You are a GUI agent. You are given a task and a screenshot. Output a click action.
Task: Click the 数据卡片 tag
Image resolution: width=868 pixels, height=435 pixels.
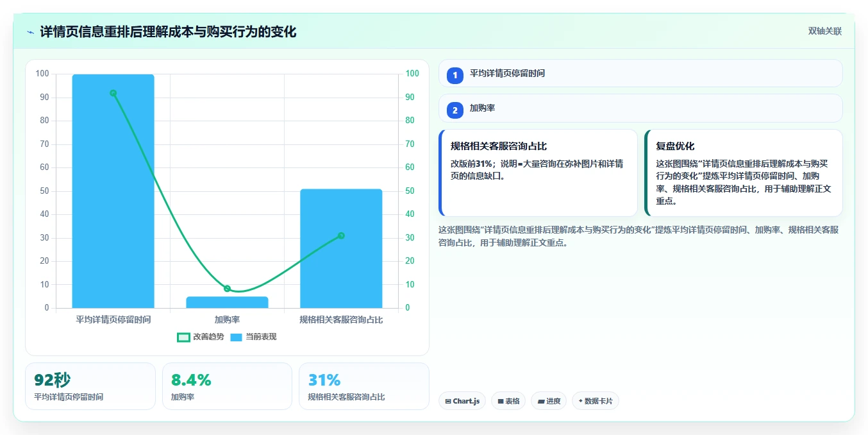[x=596, y=401]
